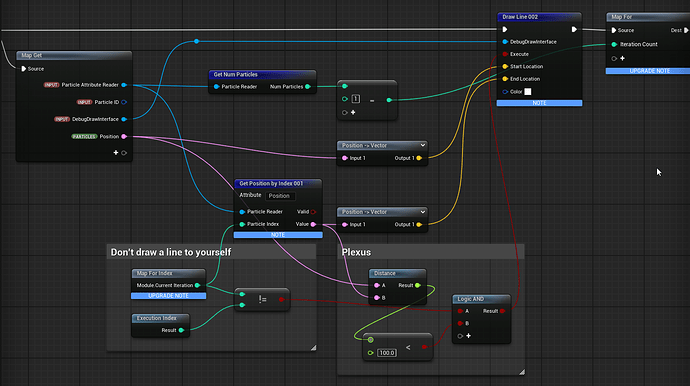Click UPGRADE NOTE on Map For node
Image resolution: width=690 pixels, height=386 pixels.
coord(648,71)
